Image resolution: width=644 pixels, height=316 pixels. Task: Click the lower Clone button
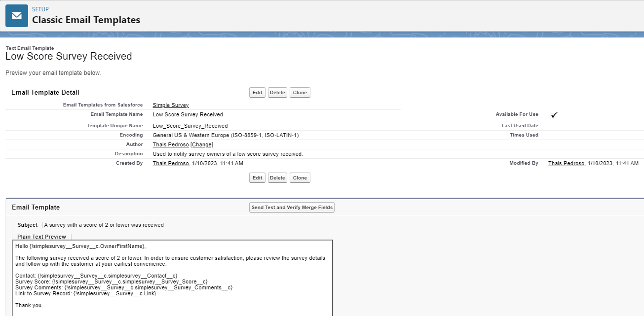(300, 178)
